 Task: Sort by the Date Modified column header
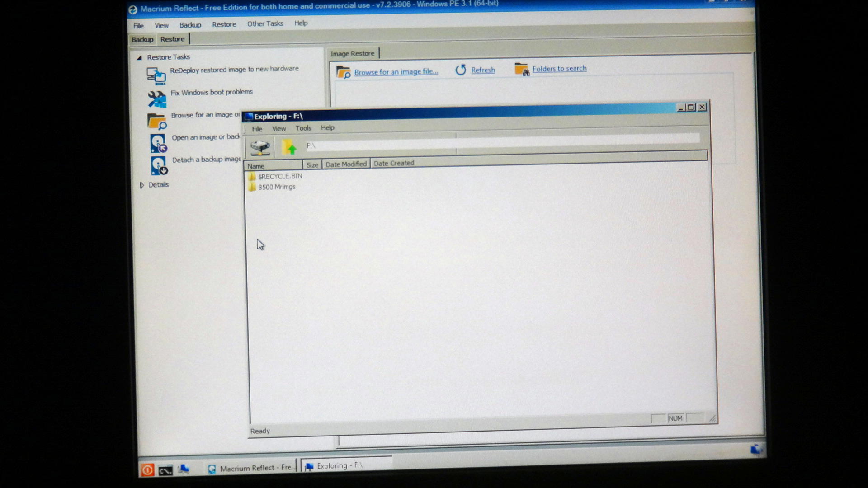coord(346,164)
